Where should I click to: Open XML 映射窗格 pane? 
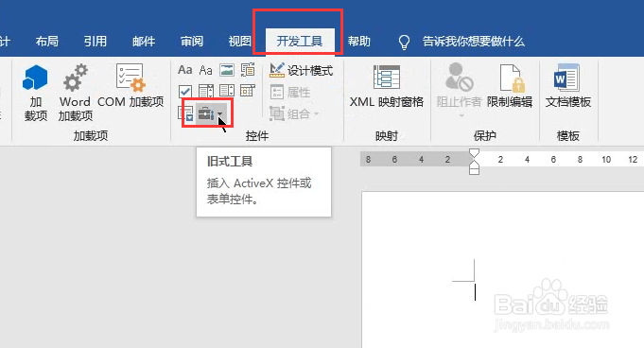[387, 86]
